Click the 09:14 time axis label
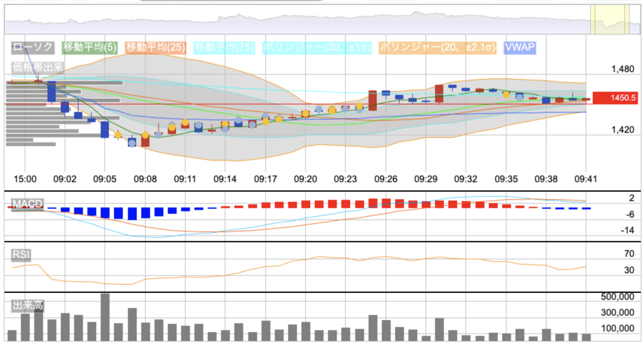 click(225, 178)
